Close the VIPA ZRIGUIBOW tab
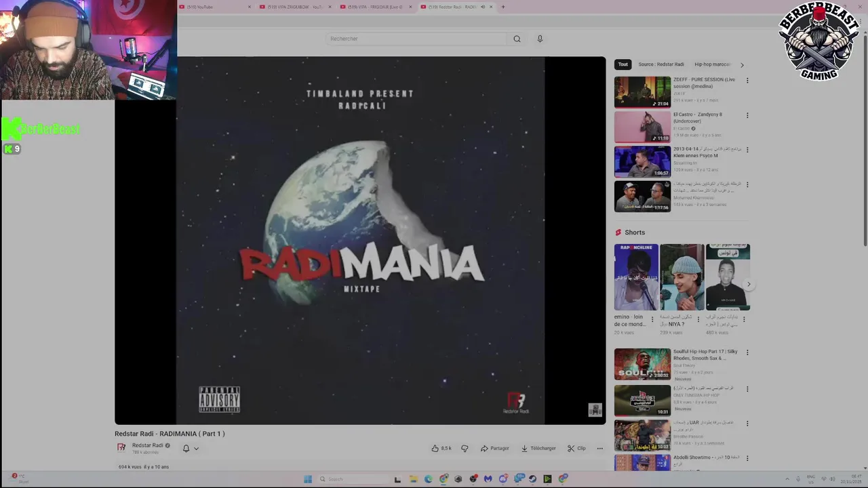Viewport: 868px width, 488px height. (x=330, y=7)
